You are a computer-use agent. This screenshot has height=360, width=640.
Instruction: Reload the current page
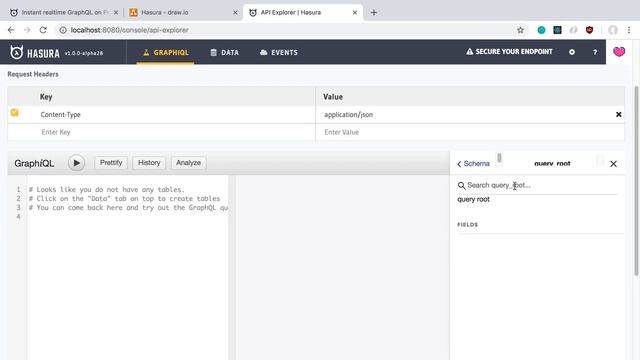(x=43, y=30)
